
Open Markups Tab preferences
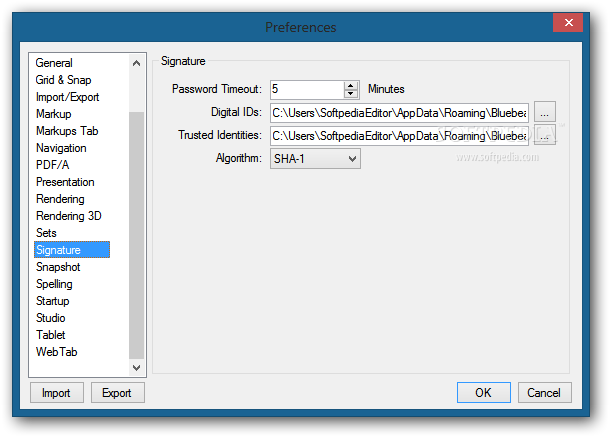pyautogui.click(x=67, y=131)
